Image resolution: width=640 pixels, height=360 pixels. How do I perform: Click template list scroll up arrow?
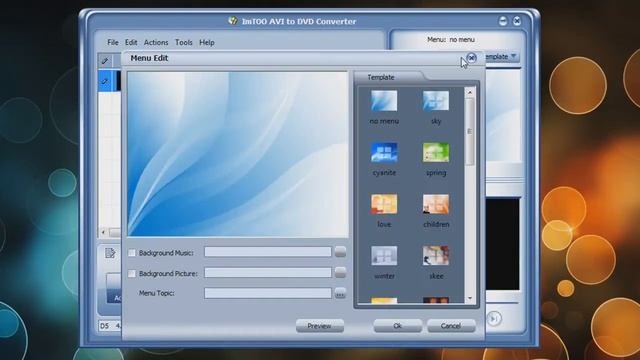[469, 93]
